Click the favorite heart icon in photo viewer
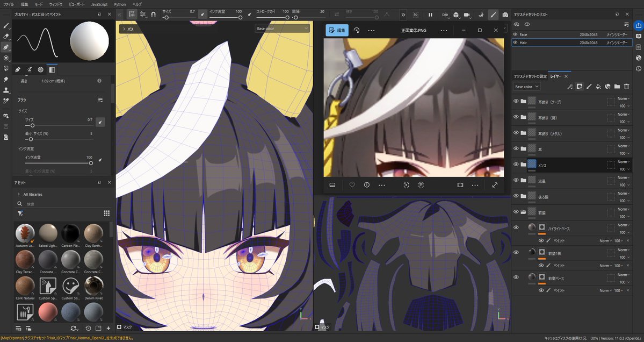 [x=352, y=185]
